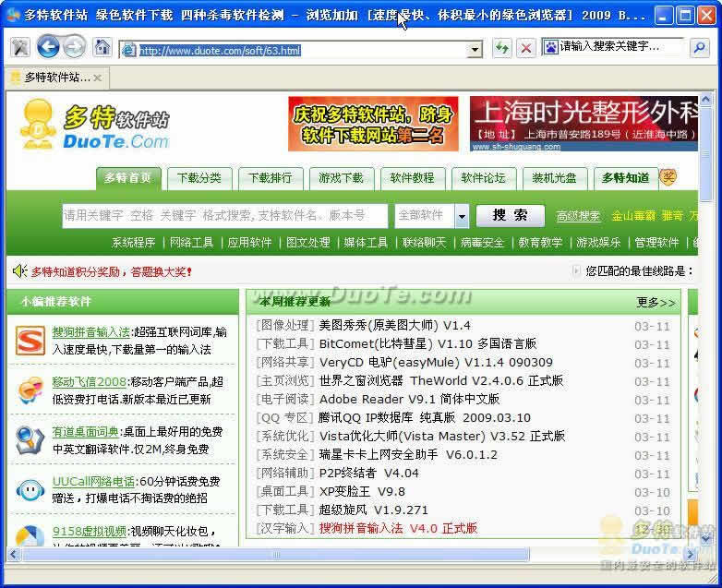Open 美图秀秀(原美图大师) V1.4
Image resolution: width=722 pixels, height=588 pixels.
(x=394, y=326)
